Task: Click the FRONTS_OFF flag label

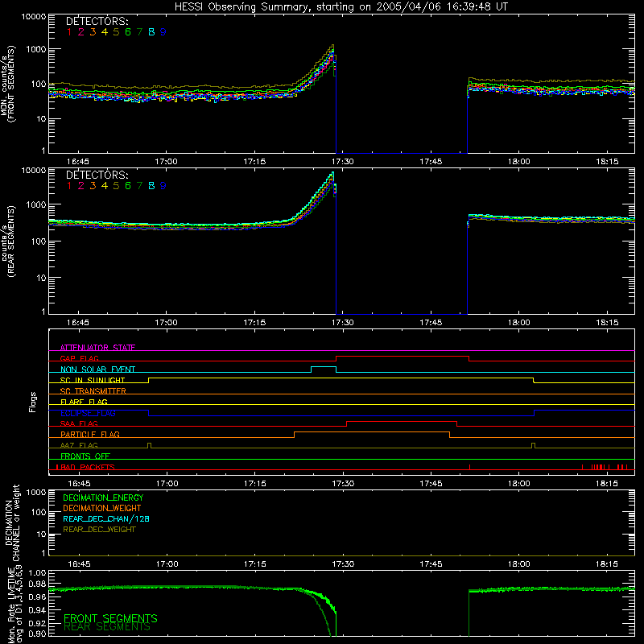Action: point(85,456)
